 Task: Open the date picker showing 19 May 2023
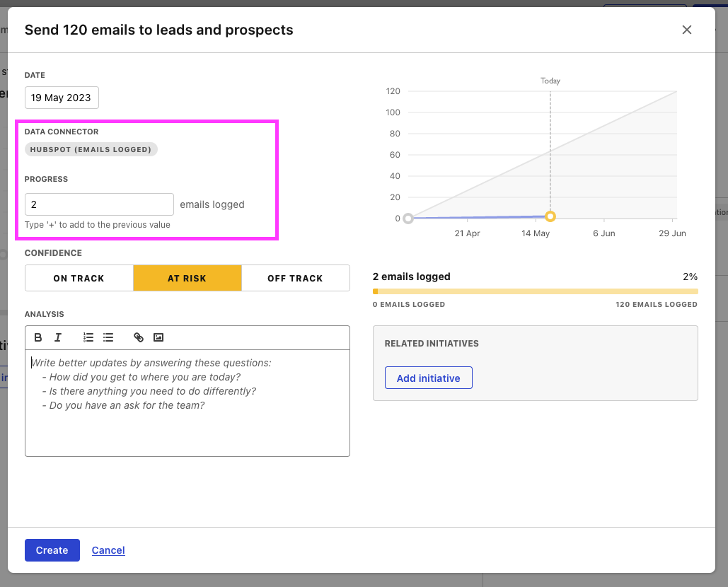click(x=62, y=98)
